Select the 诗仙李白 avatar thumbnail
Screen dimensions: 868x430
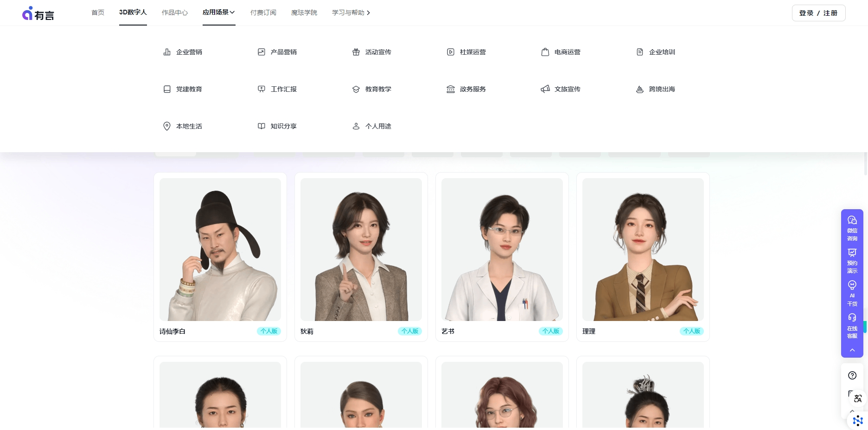point(220,250)
